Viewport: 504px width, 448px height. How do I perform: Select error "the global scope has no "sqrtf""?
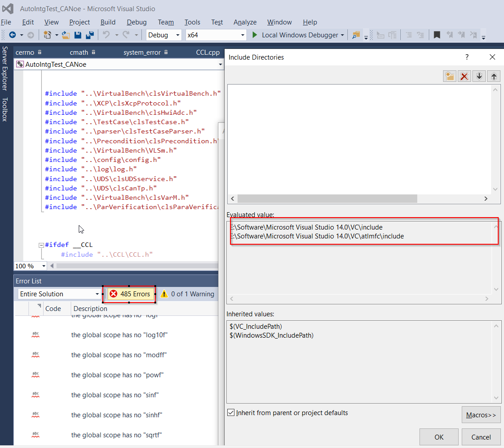click(x=117, y=435)
